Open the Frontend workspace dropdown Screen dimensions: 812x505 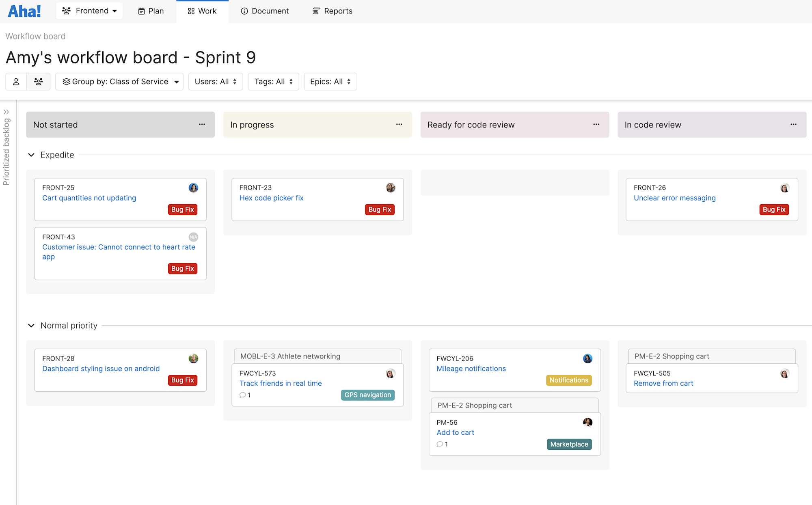tap(89, 11)
